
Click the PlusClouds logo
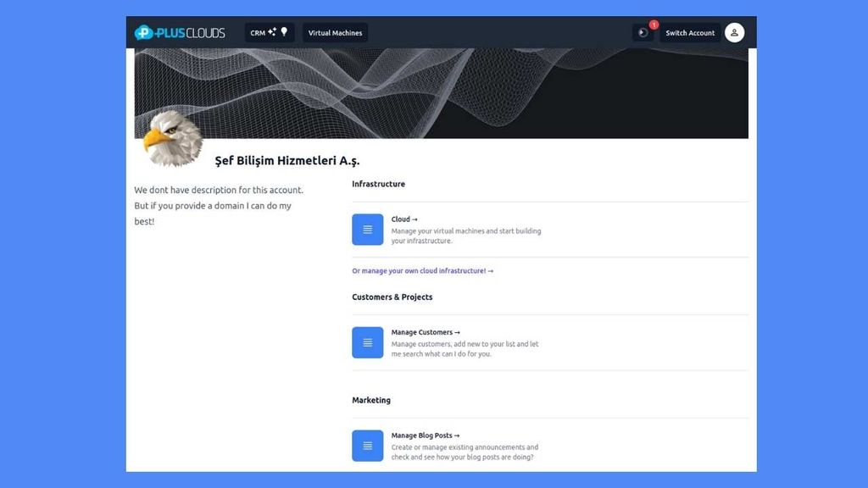click(180, 33)
